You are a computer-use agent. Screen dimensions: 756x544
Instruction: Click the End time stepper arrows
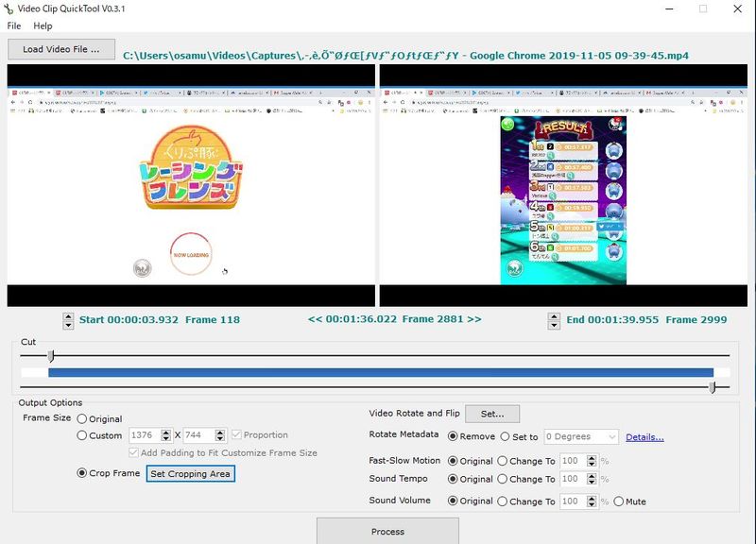(x=556, y=320)
